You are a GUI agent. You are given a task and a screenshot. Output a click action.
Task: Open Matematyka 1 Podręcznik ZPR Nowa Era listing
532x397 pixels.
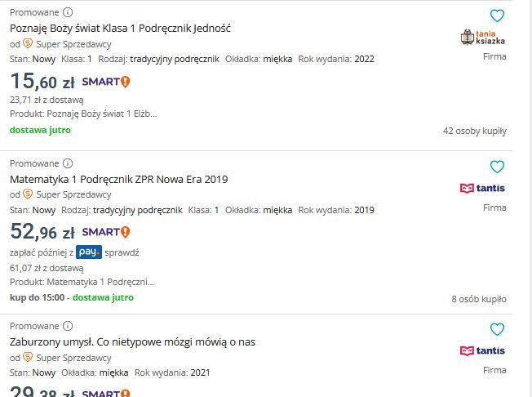118,179
